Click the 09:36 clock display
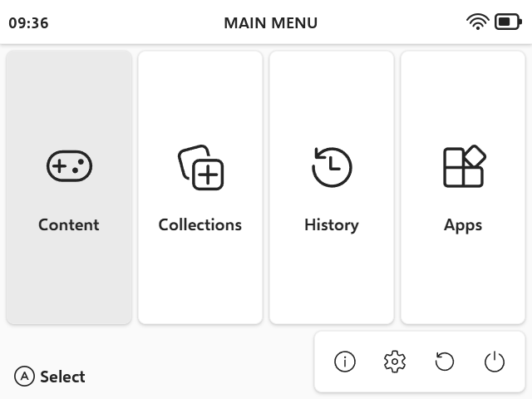The image size is (532, 399). tap(28, 23)
